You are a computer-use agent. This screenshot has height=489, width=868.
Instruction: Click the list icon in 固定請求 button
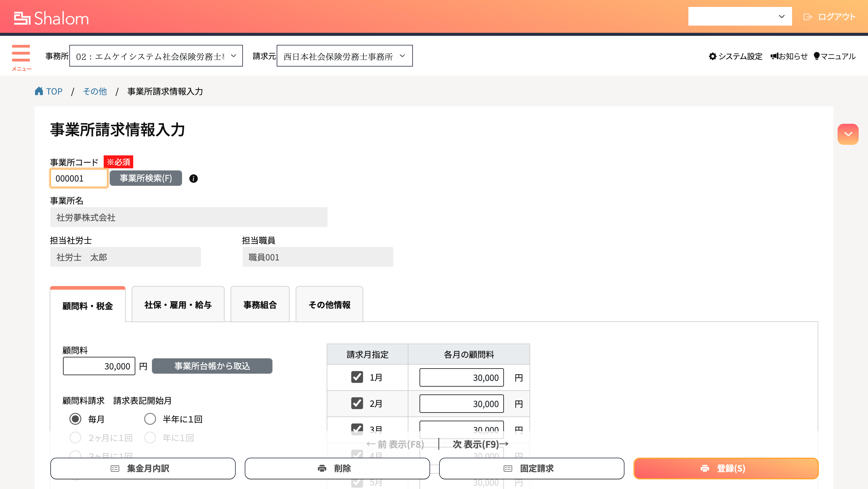pos(508,469)
